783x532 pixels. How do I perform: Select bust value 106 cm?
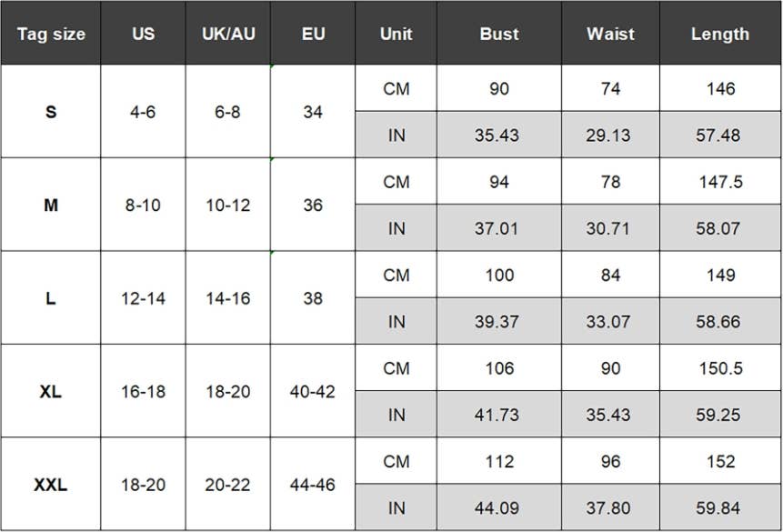(x=498, y=368)
